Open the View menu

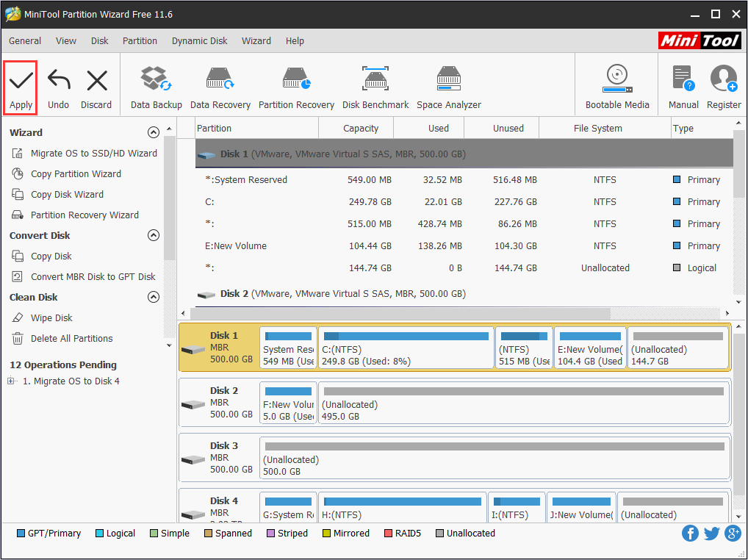66,41
